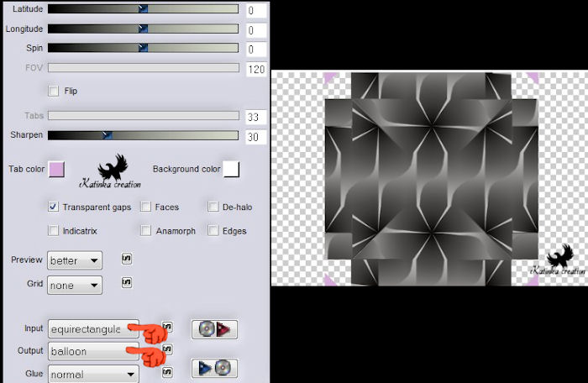Click the reset icon next to Preview

pyautogui.click(x=127, y=258)
